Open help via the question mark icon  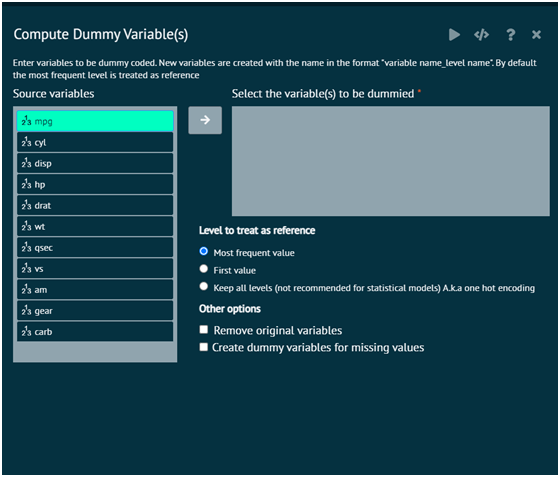tap(511, 35)
